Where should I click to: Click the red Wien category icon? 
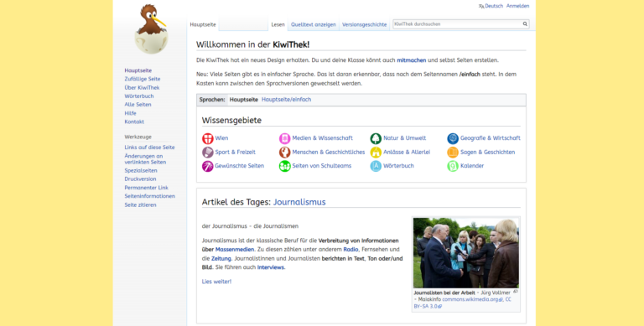pyautogui.click(x=207, y=138)
